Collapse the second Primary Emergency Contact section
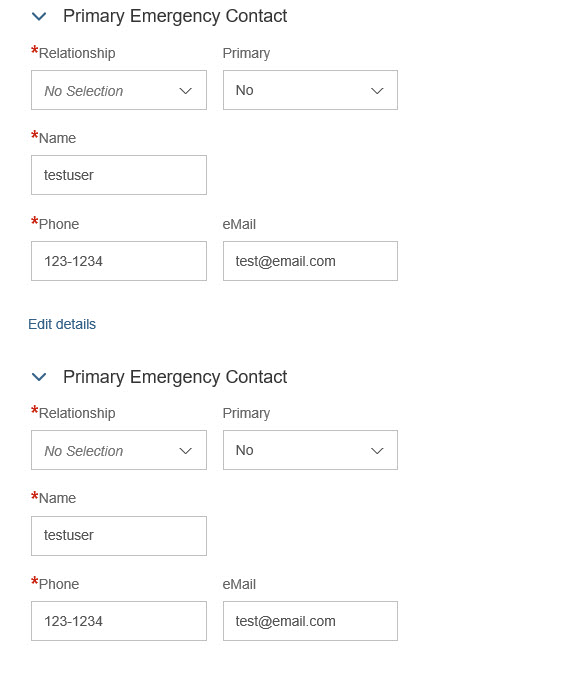566x680 pixels. pos(39,377)
